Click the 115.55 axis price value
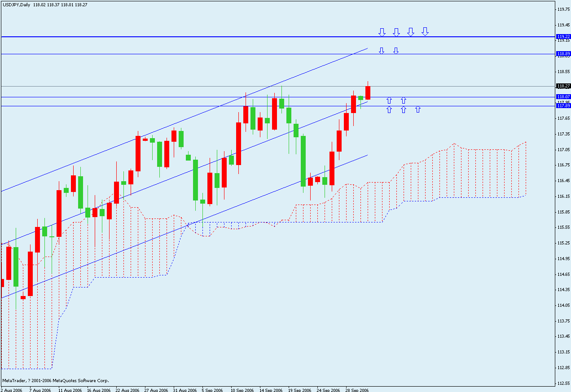This screenshot has height=392, width=571. coord(563,227)
